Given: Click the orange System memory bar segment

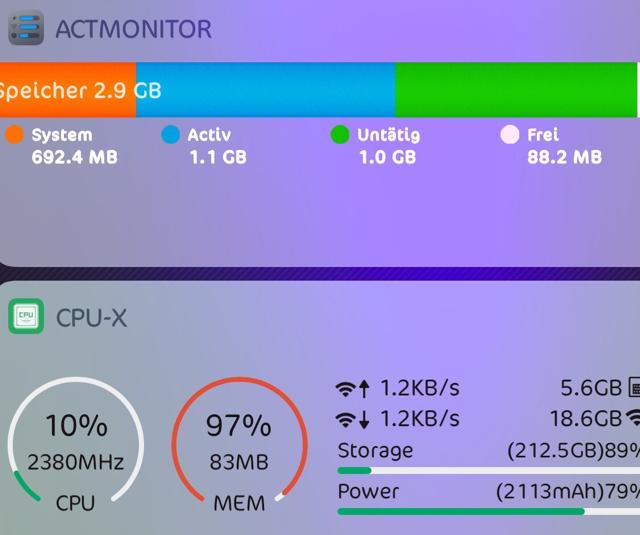Looking at the screenshot, I should [67, 90].
